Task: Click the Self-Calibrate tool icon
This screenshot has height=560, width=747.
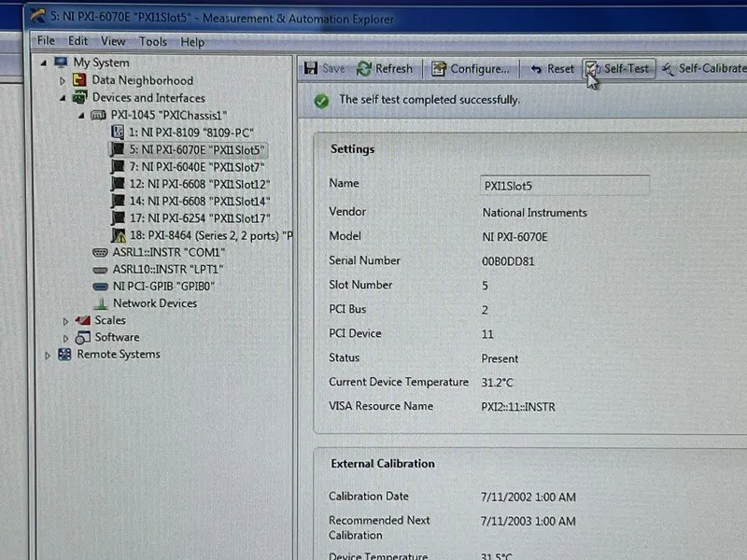Action: coord(668,69)
